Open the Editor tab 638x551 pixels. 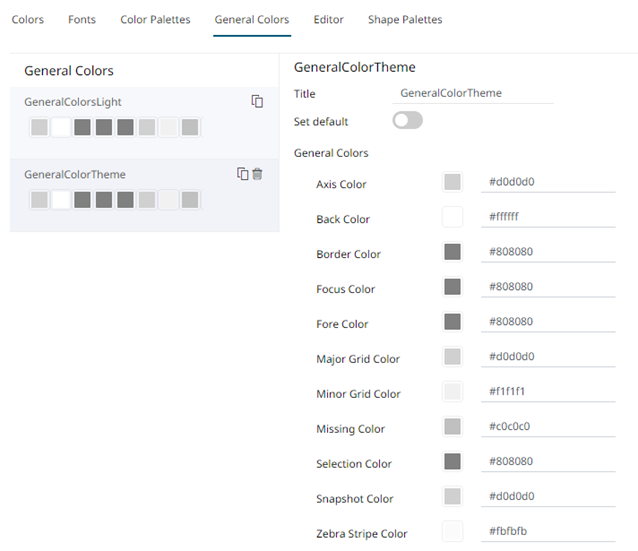point(328,19)
